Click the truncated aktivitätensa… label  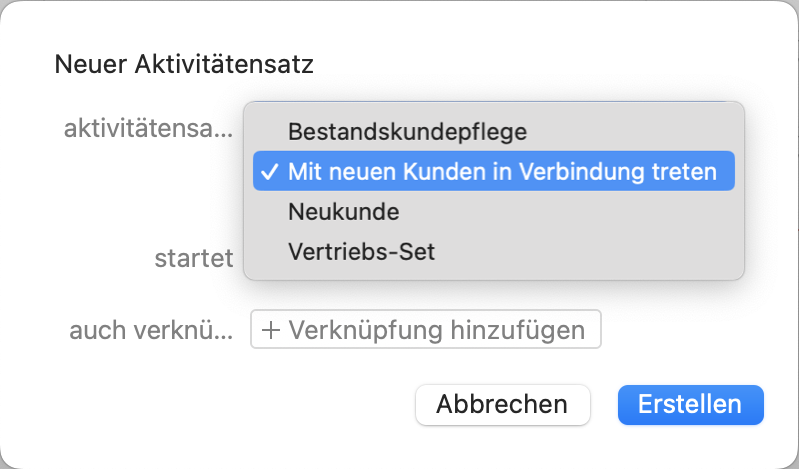click(148, 128)
